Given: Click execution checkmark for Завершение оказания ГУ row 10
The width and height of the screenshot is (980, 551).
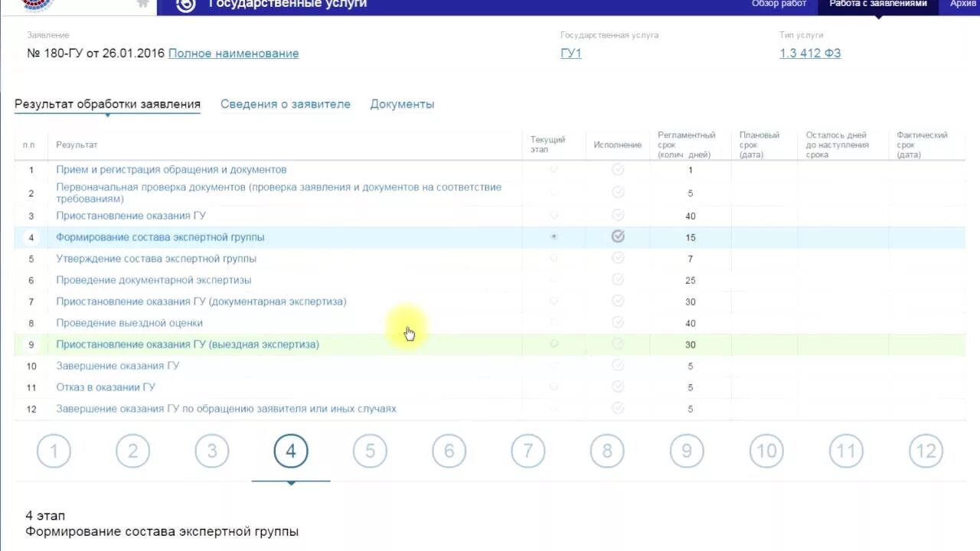Looking at the screenshot, I should click(x=618, y=366).
